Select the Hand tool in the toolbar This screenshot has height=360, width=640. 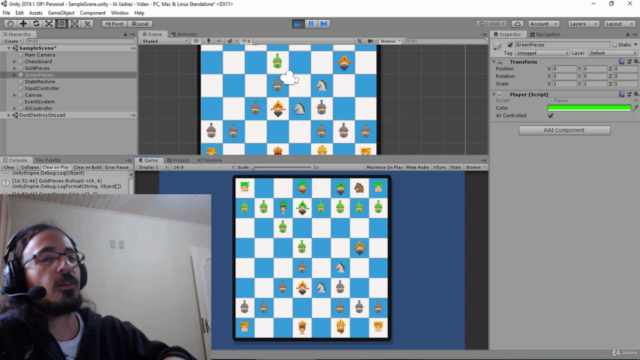tap(11, 24)
